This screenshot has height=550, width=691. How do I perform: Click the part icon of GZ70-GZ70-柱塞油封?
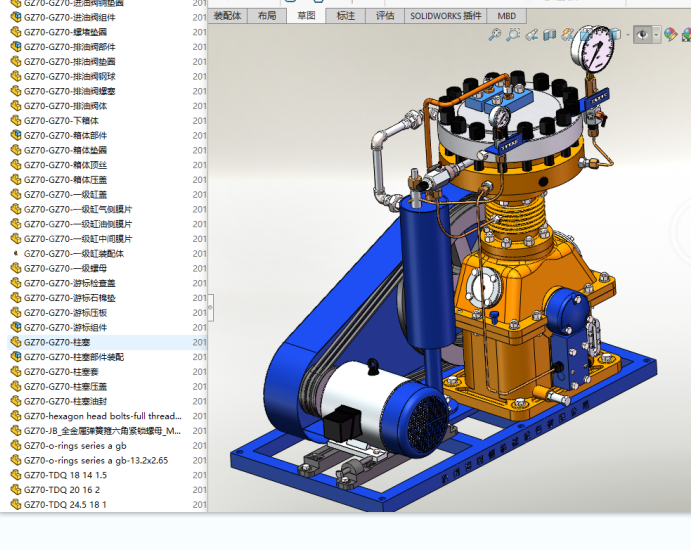16,401
